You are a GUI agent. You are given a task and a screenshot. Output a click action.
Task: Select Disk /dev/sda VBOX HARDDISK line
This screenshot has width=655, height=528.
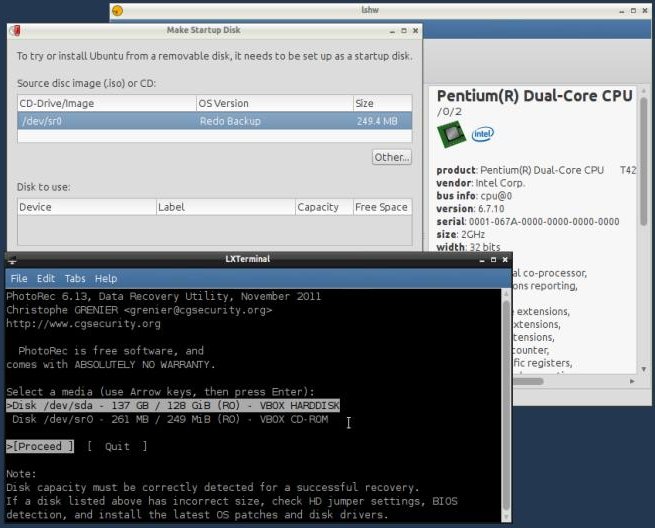(173, 406)
